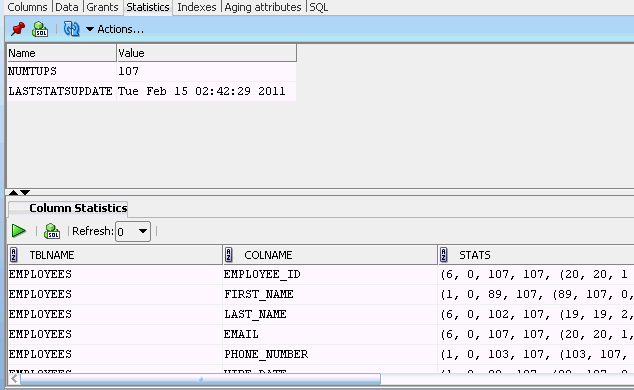This screenshot has height=390, width=634.
Task: Select the EMAIL column name cell
Action: [x=330, y=334]
